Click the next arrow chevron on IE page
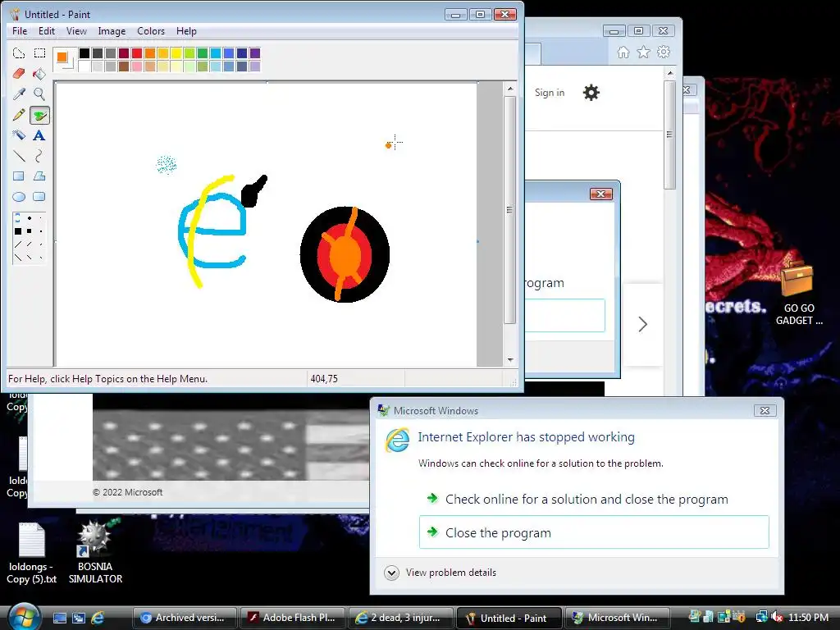The width and height of the screenshot is (840, 630). click(643, 324)
